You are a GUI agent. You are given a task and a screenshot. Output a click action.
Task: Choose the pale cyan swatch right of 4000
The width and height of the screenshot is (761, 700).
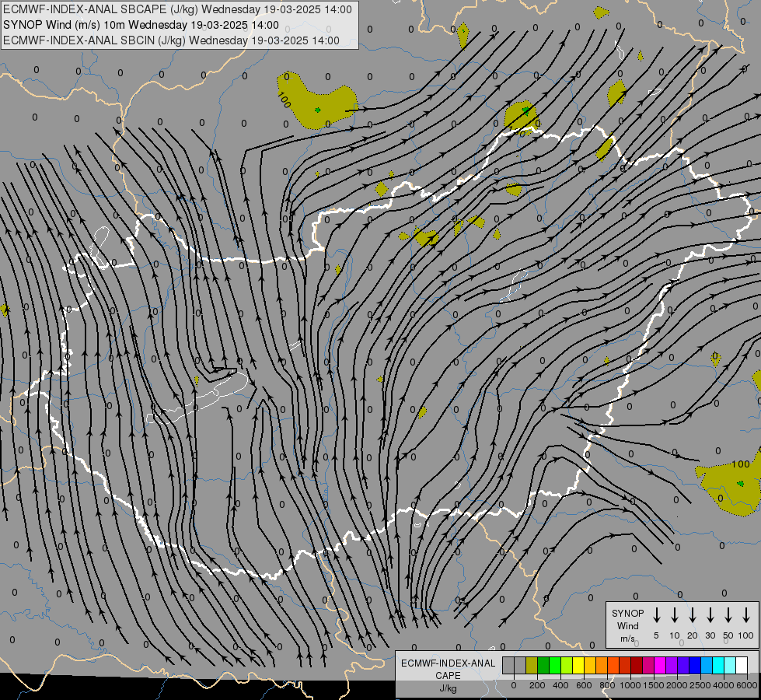tap(729, 666)
